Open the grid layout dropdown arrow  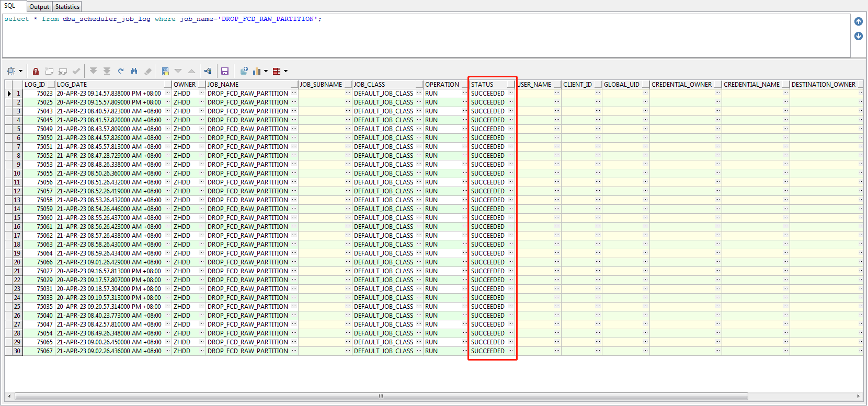pos(285,71)
